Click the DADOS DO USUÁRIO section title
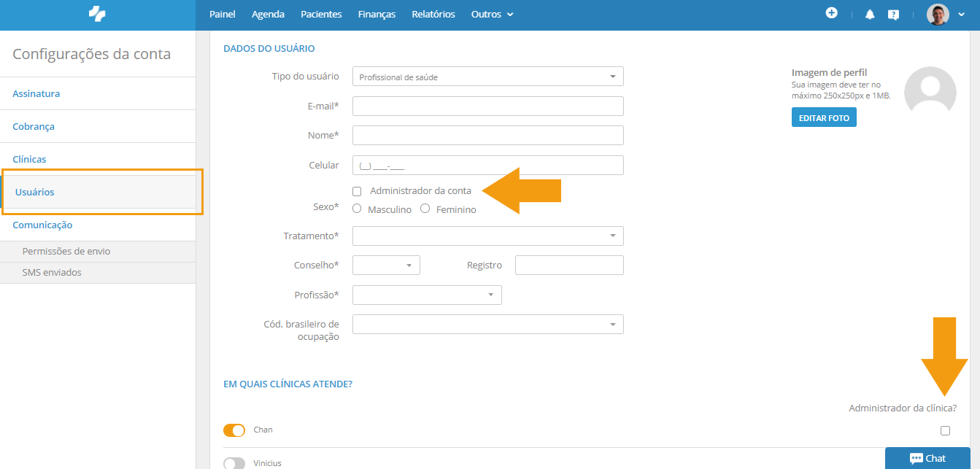 click(269, 49)
